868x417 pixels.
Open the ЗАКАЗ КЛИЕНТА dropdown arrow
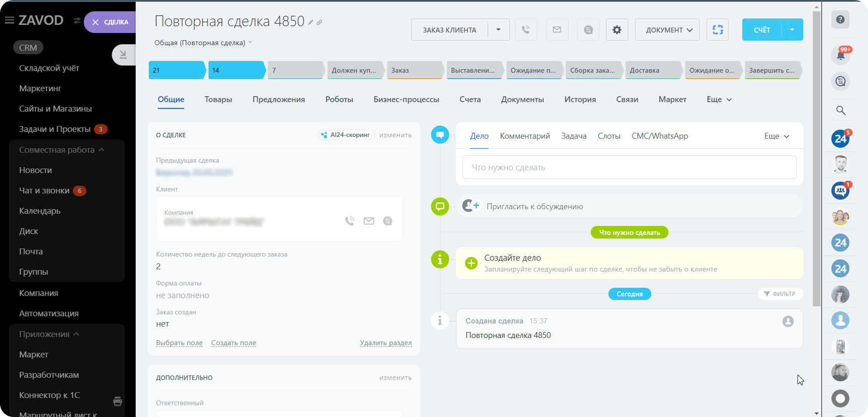pos(498,29)
